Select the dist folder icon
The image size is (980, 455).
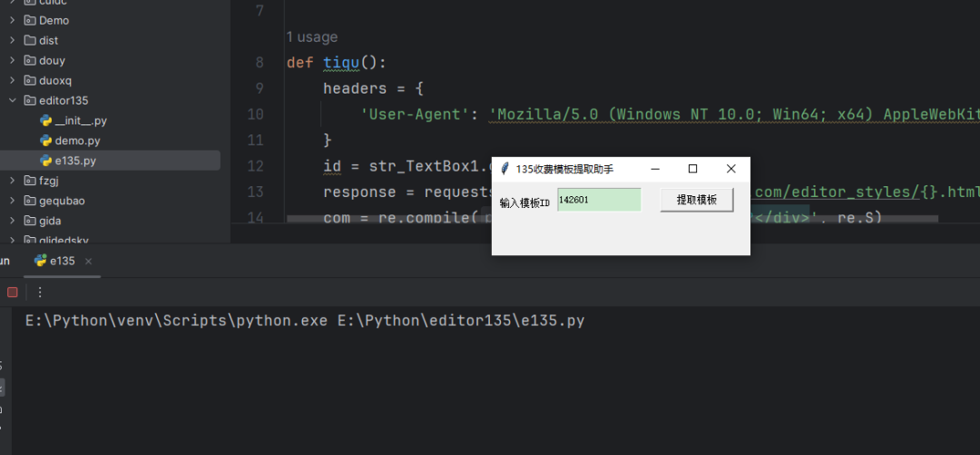[29, 41]
